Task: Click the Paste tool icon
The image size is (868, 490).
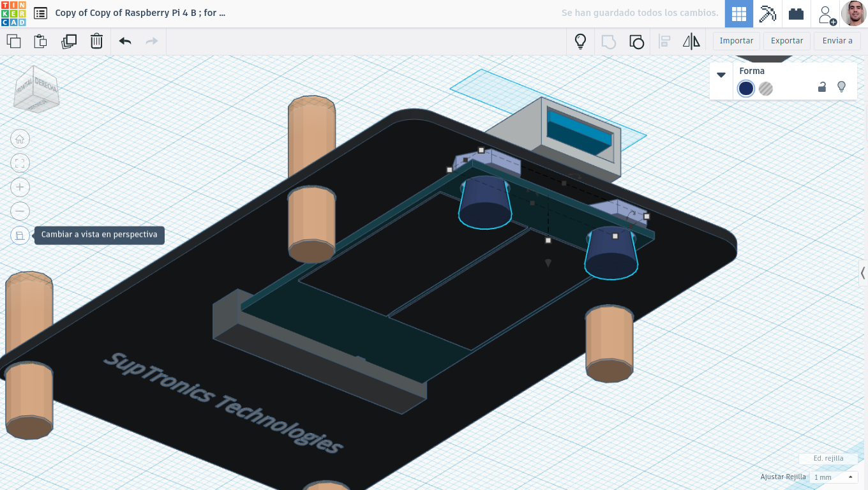Action: (x=40, y=41)
